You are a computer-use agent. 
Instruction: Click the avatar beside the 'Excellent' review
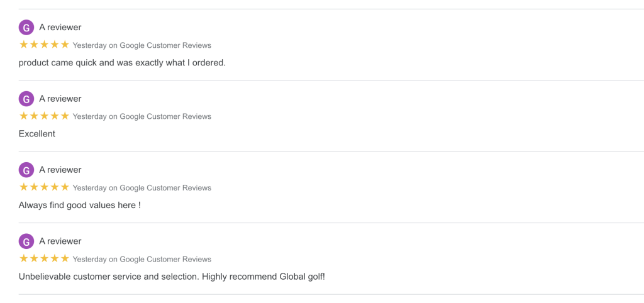click(x=26, y=99)
